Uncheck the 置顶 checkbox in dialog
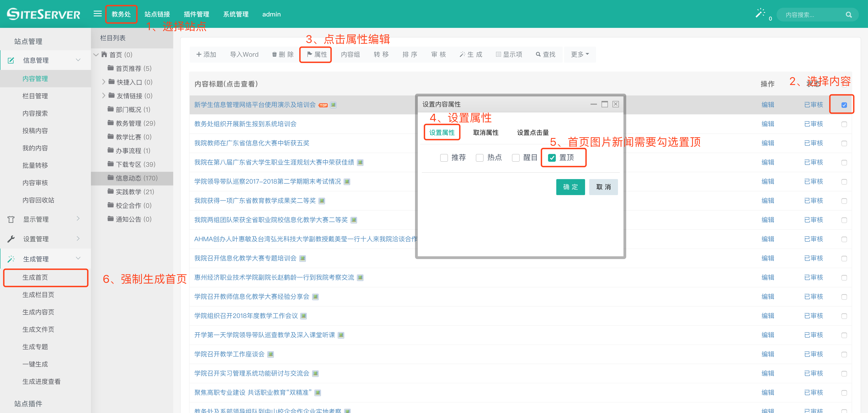The width and height of the screenshot is (868, 413). (552, 158)
